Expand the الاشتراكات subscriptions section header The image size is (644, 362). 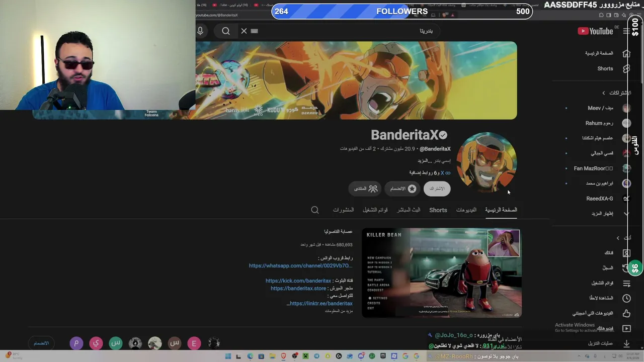point(617,93)
